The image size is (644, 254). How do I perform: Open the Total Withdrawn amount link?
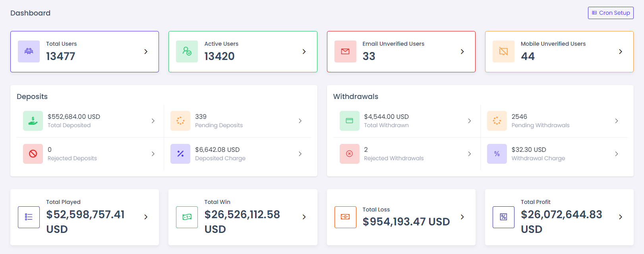386,116
